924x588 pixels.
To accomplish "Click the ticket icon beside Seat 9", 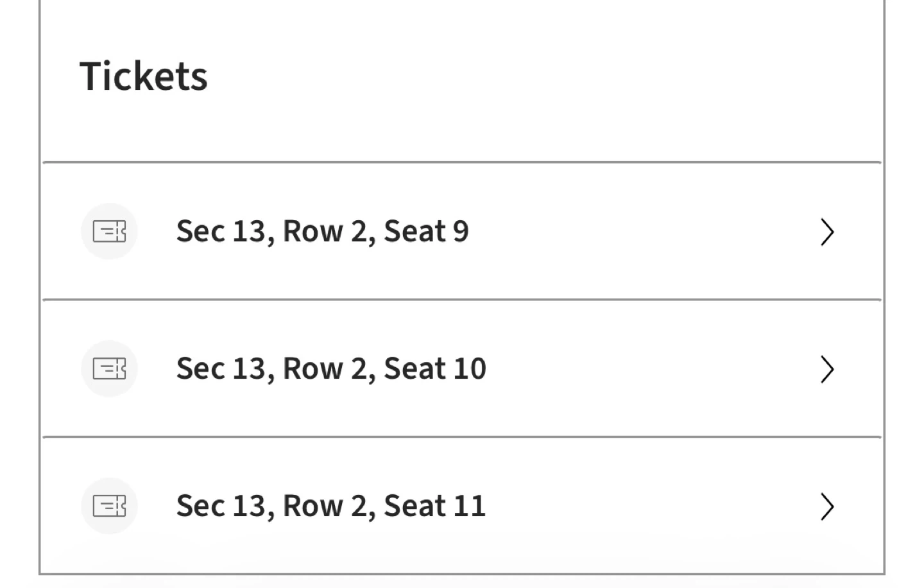I will pyautogui.click(x=109, y=232).
